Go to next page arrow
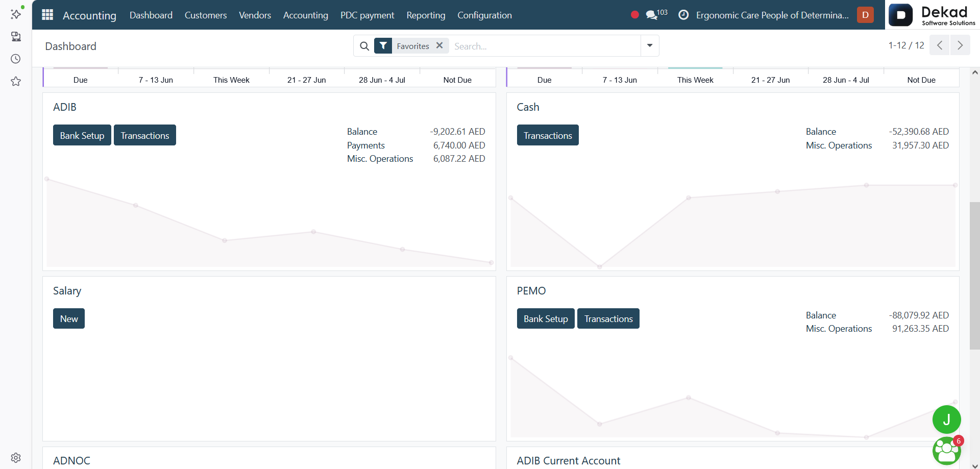This screenshot has height=469, width=980. (x=960, y=45)
